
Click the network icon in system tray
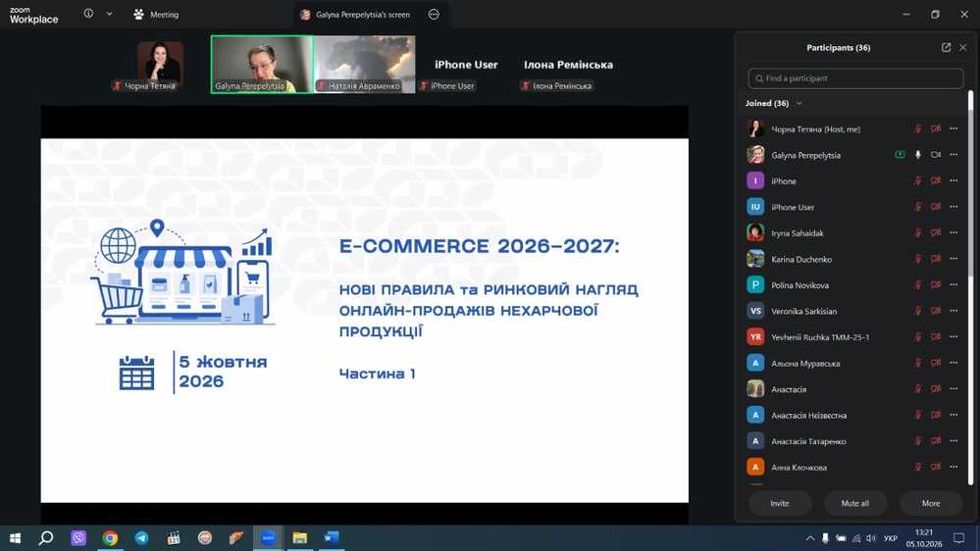pyautogui.click(x=856, y=538)
